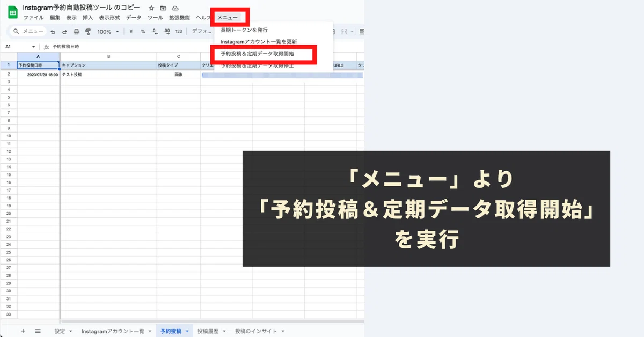Select row 2 header
The width and height of the screenshot is (644, 337).
(x=8, y=74)
